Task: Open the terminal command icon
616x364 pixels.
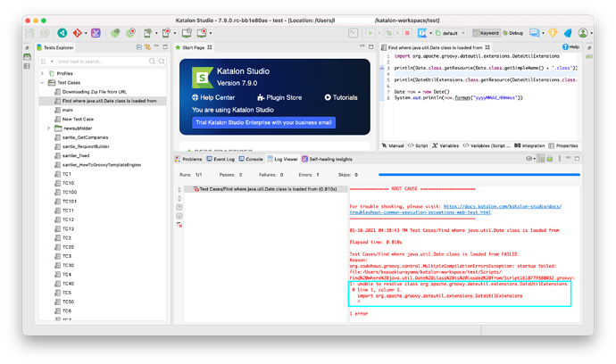Action: click(x=354, y=33)
